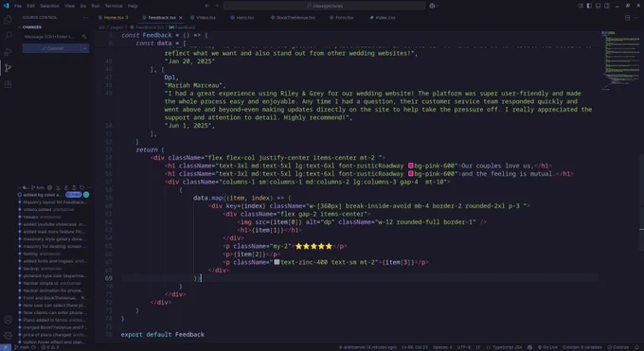644x351 pixels.
Task: Toggle the Colorize status bar item
Action: click(x=618, y=347)
